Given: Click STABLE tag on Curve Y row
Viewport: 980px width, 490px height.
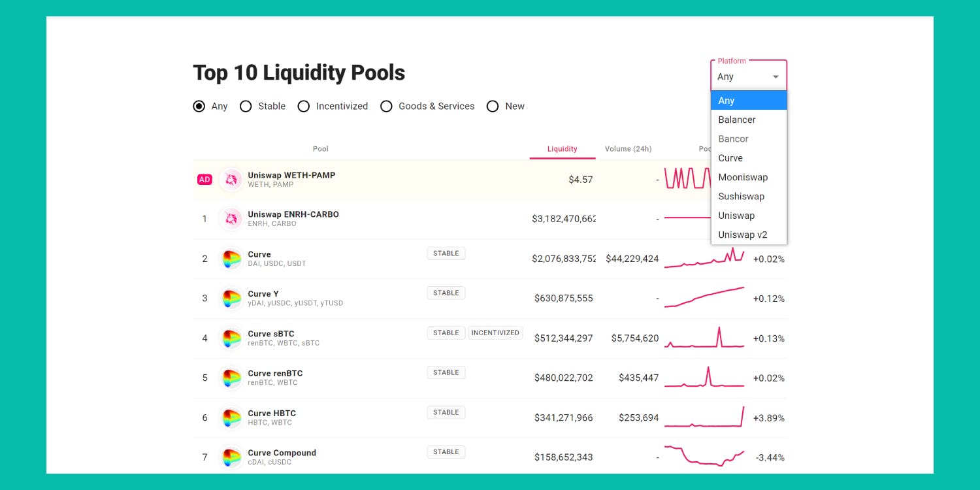Looking at the screenshot, I should pos(446,293).
